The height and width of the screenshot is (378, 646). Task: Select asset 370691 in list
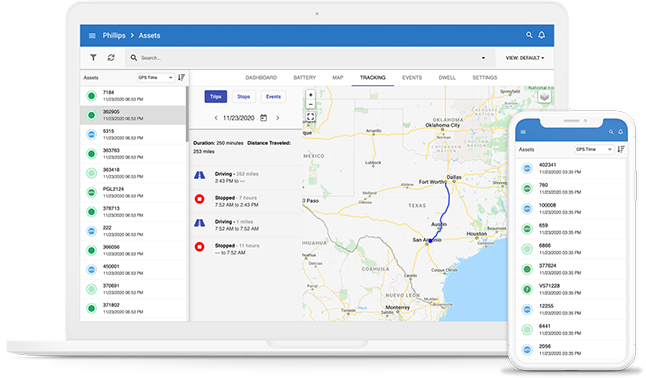click(x=133, y=289)
